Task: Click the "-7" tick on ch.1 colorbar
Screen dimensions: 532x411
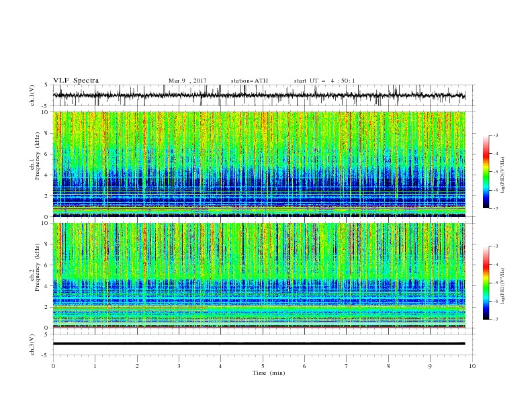Action: [495, 208]
